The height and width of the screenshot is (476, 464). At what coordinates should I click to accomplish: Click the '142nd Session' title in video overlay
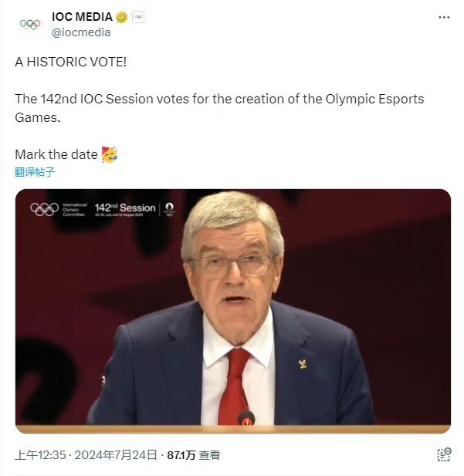pyautogui.click(x=125, y=208)
